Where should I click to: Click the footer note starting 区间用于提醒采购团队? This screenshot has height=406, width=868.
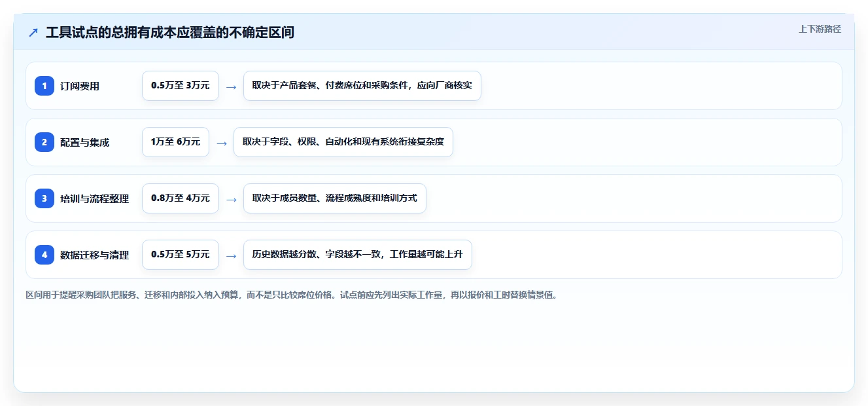(x=292, y=295)
